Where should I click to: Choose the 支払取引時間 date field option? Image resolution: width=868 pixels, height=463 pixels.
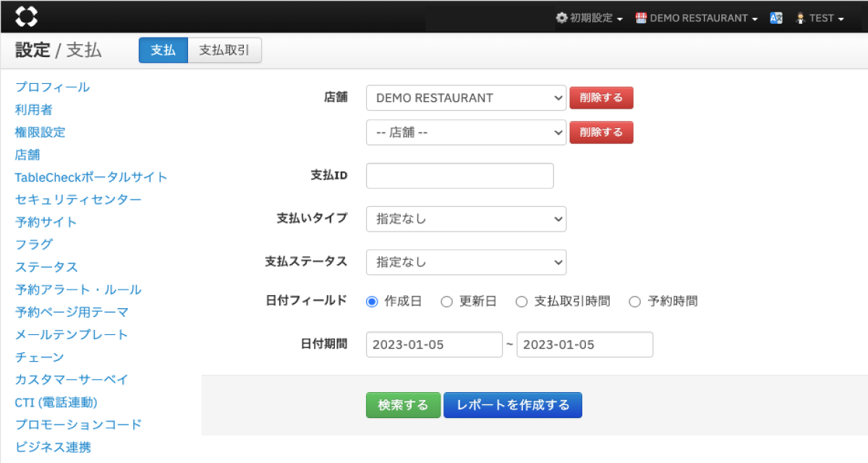click(522, 302)
